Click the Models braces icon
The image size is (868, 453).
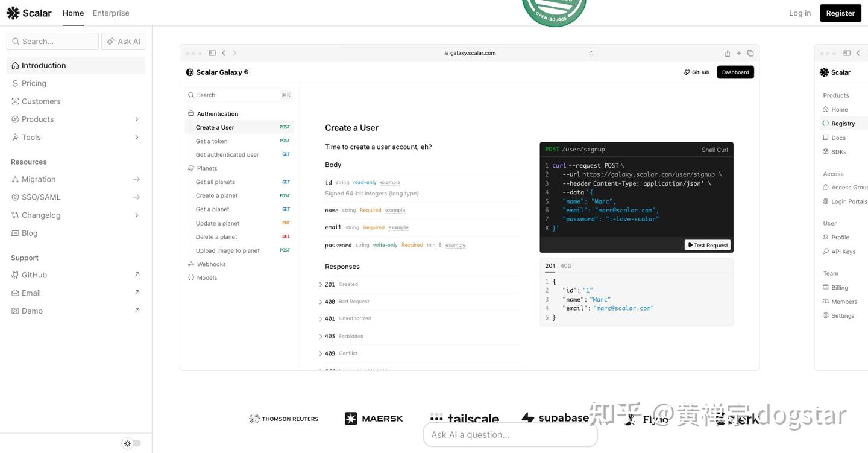coord(191,277)
